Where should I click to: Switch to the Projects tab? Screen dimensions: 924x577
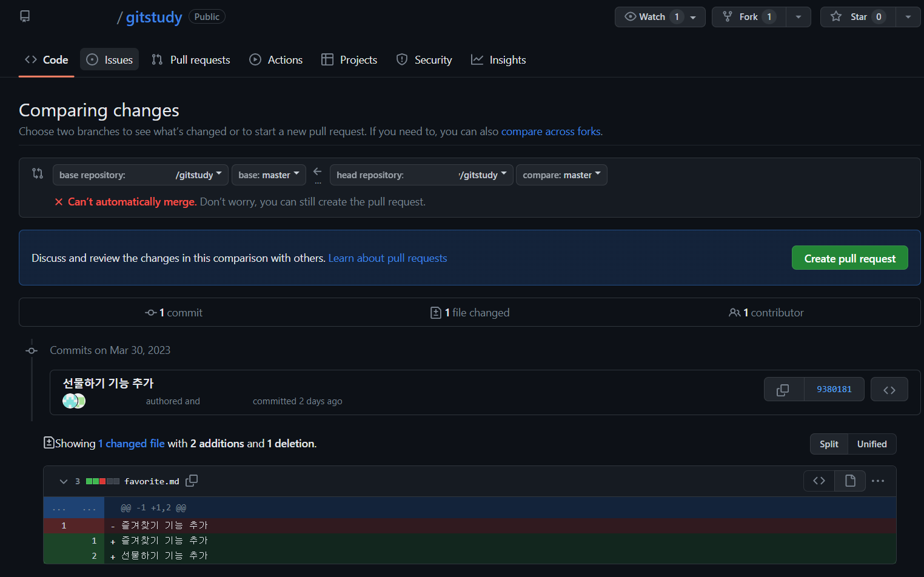pos(349,59)
